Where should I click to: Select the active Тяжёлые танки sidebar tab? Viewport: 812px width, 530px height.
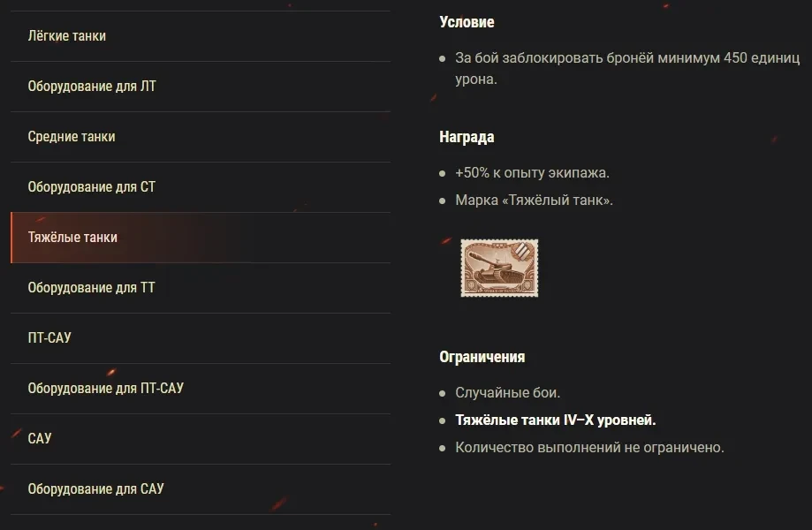pyautogui.click(x=72, y=238)
